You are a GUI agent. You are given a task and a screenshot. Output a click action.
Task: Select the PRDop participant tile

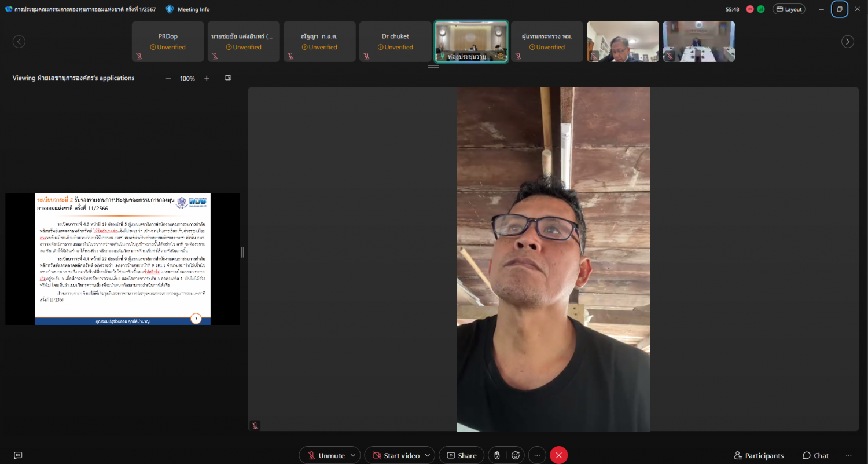coord(168,42)
